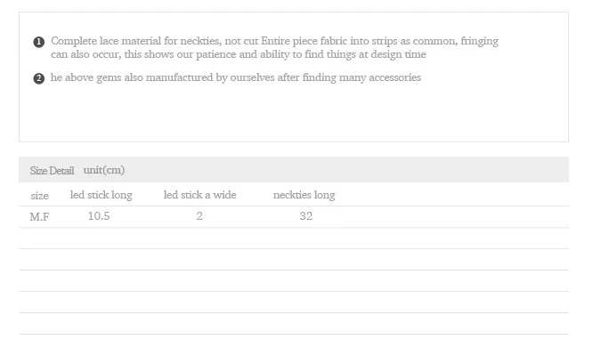
Task: Select the 'size' column header
Action: [40, 196]
